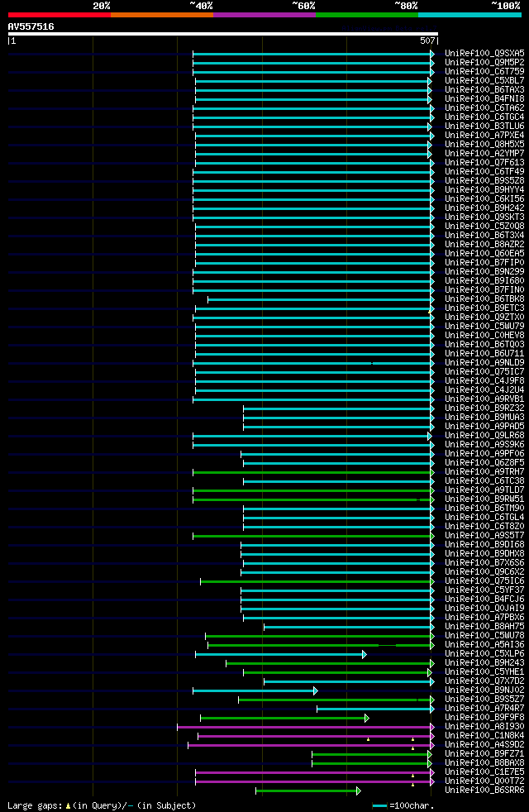Click purple alignment bar for UniRef100_C1E7E5

point(315,772)
